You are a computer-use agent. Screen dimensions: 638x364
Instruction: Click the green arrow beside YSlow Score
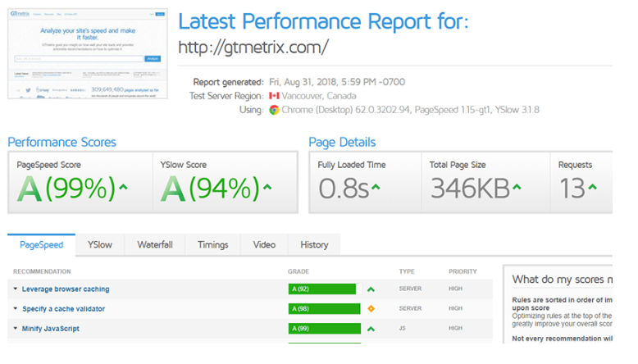point(267,187)
